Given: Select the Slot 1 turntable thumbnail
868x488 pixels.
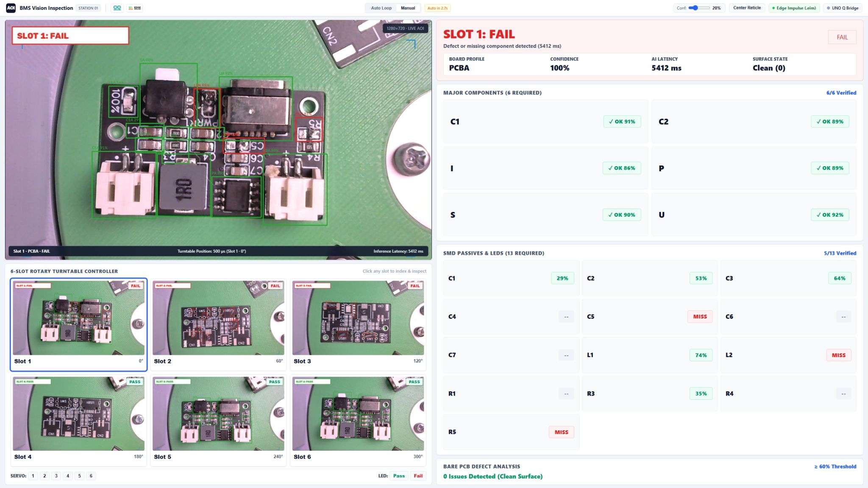Looking at the screenshot, I should 79,324.
